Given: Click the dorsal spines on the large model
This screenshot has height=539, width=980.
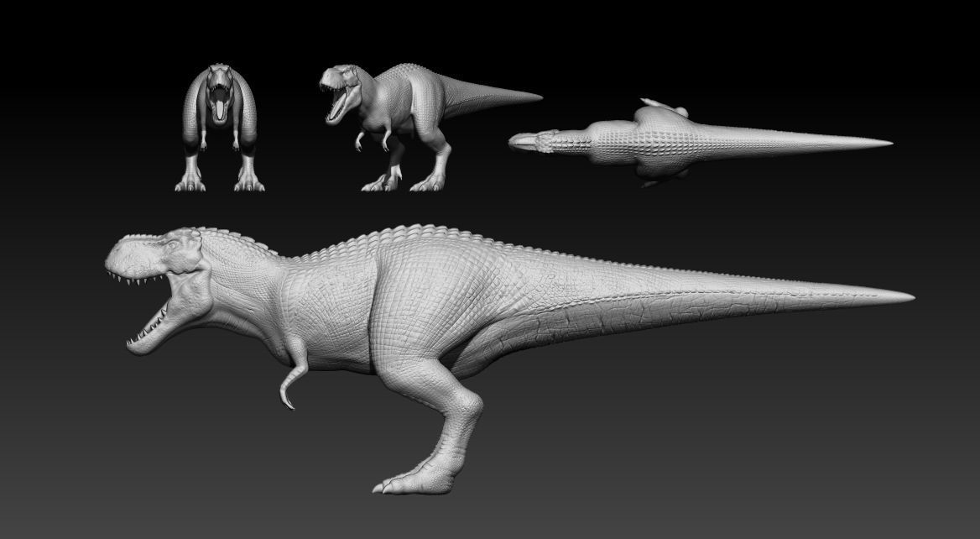Looking at the screenshot, I should (x=403, y=233).
